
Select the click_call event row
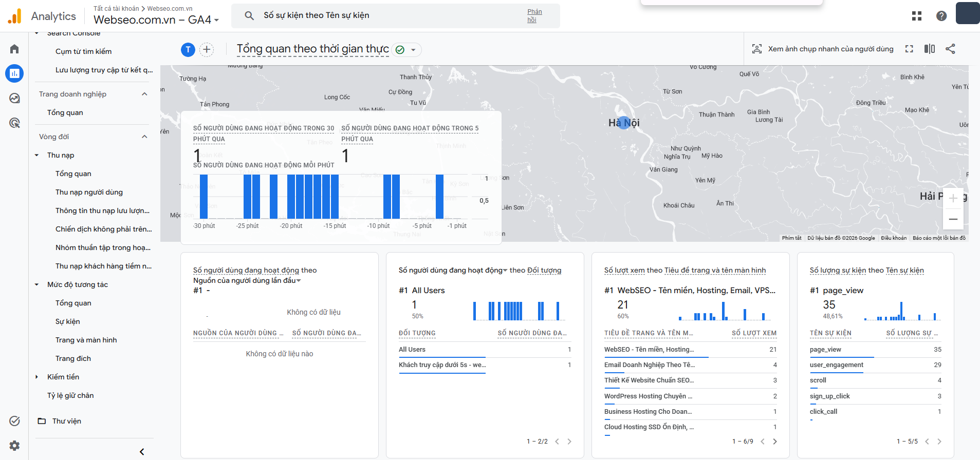pos(876,412)
